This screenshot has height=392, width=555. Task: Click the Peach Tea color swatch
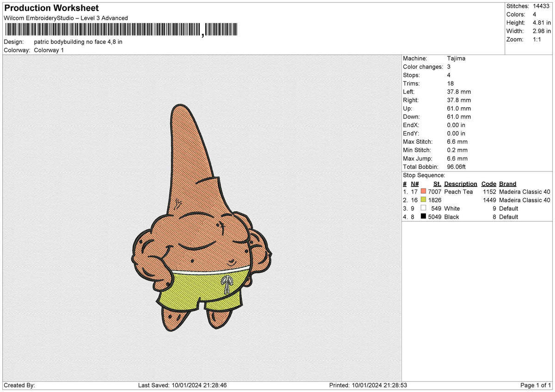click(x=423, y=192)
